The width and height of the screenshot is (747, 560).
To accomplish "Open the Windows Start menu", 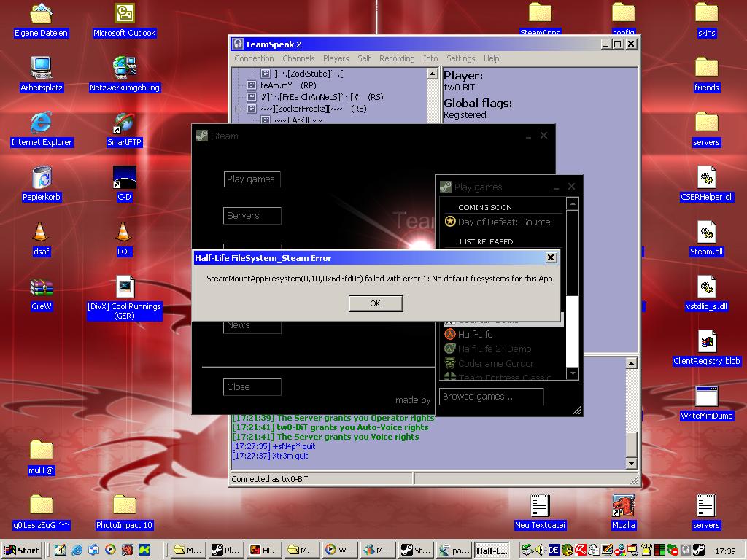I will tap(22, 550).
